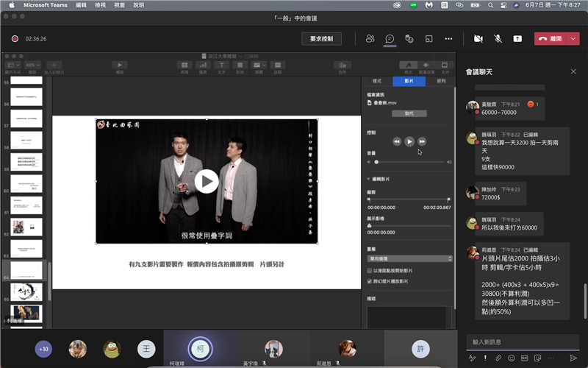Open the leave options dropdown arrow

572,38
